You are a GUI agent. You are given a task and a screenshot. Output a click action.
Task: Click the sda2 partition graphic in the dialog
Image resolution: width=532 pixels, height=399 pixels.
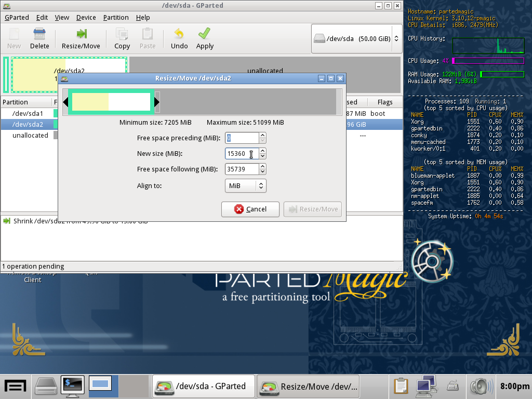[111, 102]
